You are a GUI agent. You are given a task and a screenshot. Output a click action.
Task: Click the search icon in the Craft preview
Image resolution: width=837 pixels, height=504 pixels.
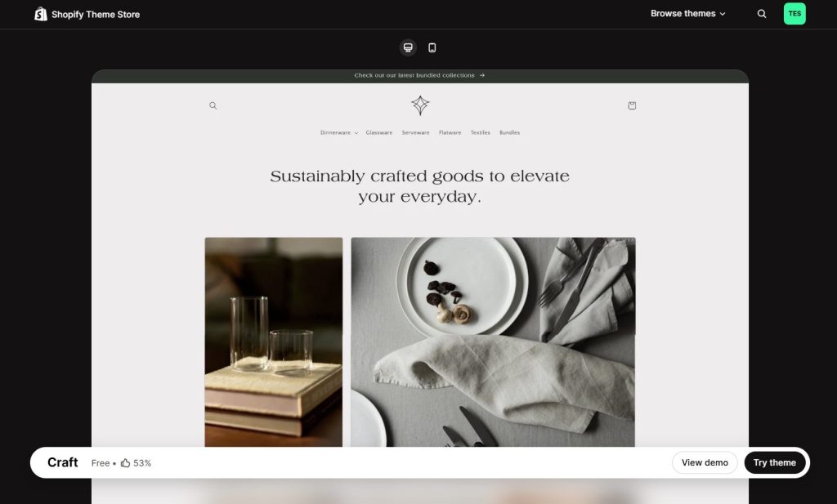[x=213, y=105]
